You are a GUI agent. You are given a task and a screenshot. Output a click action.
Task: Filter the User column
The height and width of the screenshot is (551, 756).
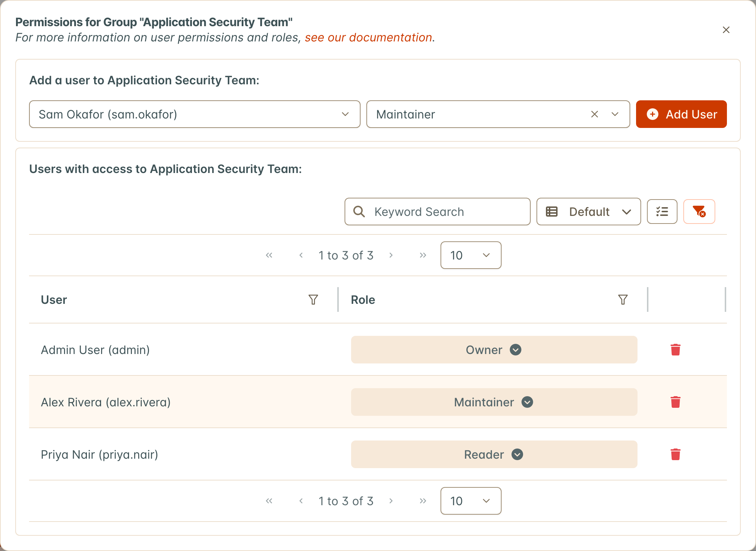click(x=313, y=299)
